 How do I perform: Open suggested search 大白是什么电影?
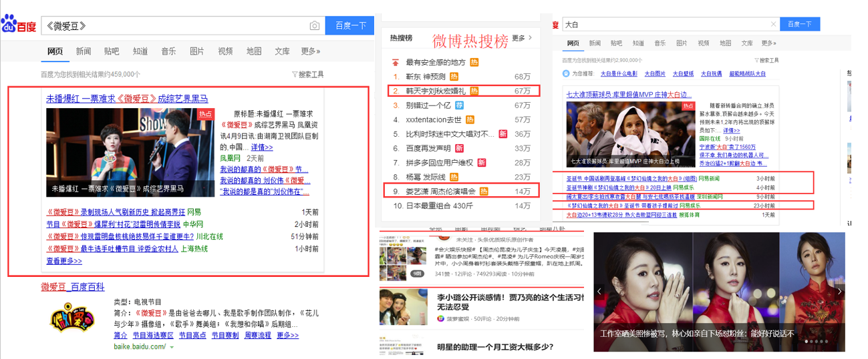click(619, 74)
